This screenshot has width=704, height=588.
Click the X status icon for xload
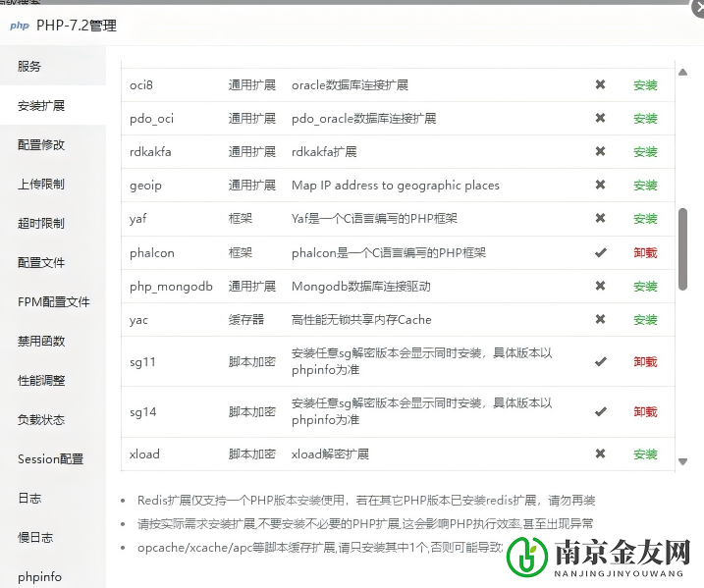click(x=600, y=454)
